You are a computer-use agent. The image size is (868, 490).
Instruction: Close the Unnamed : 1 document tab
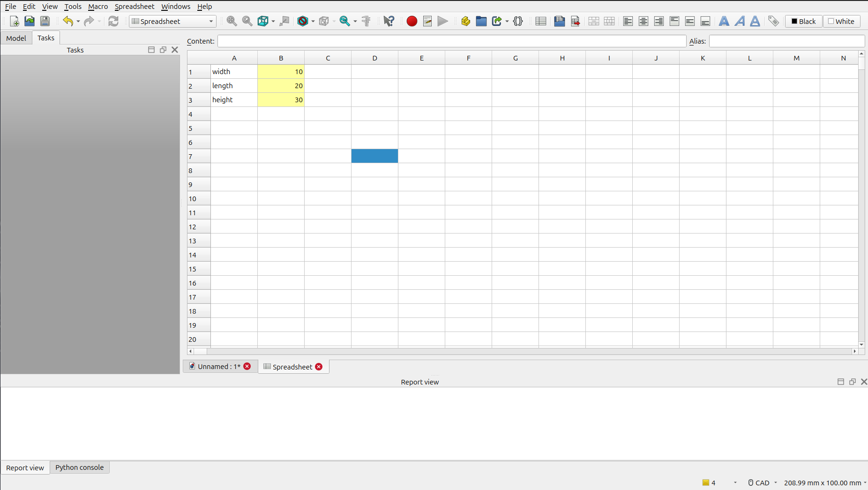point(247,366)
